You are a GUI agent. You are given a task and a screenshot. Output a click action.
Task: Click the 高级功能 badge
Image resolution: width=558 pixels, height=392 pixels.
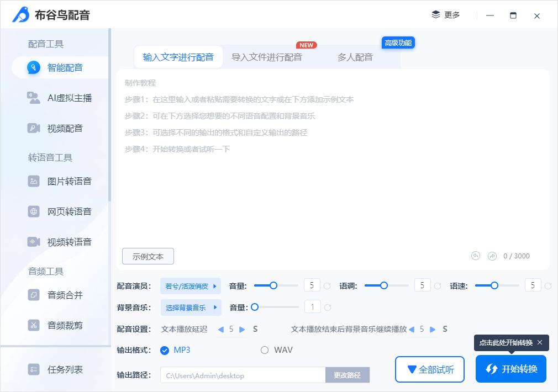click(x=398, y=43)
